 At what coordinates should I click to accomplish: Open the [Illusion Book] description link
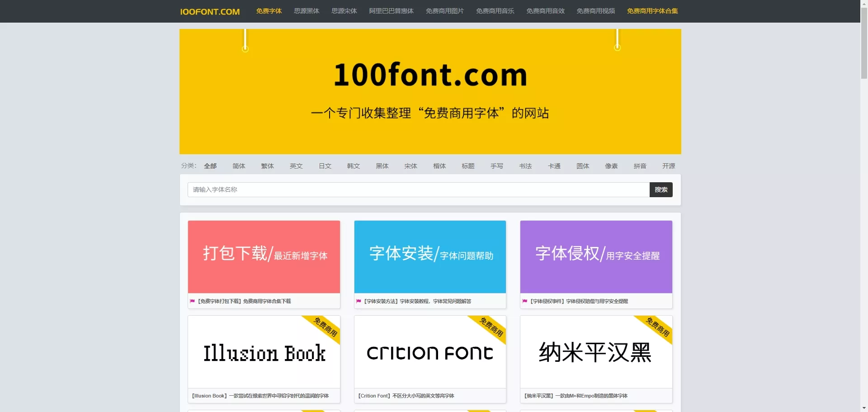[260, 396]
